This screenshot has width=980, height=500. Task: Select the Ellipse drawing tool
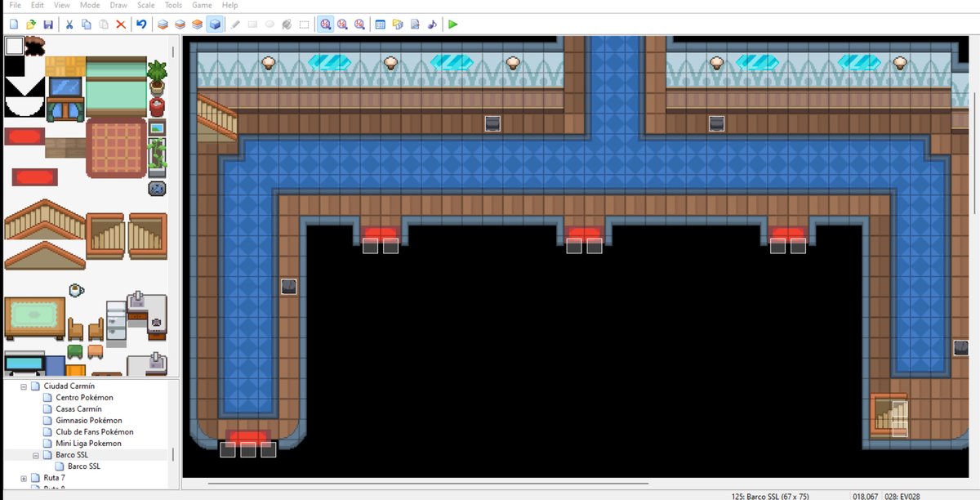point(269,25)
